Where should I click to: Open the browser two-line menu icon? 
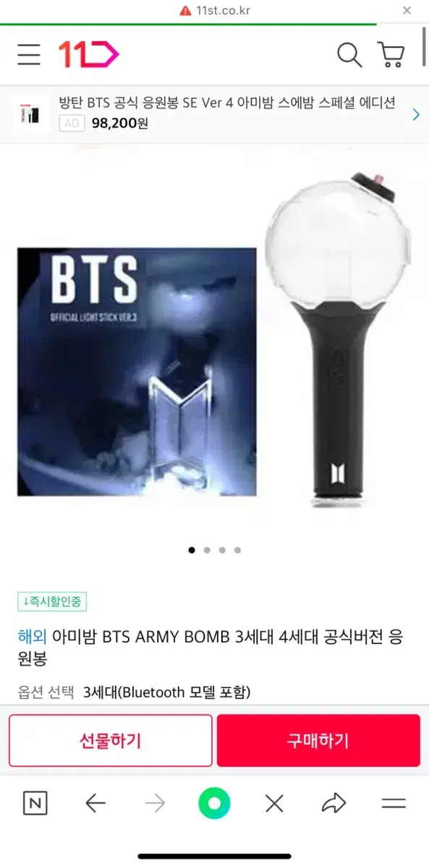tap(394, 803)
